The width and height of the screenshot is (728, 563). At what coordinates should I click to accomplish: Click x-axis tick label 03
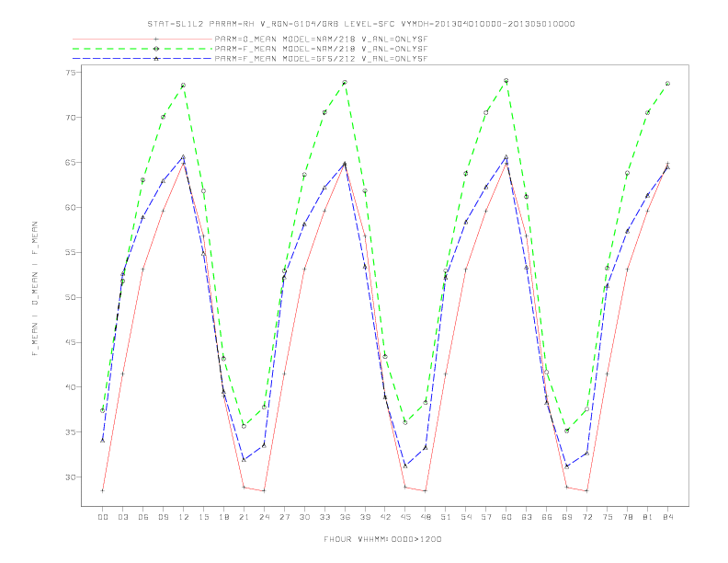coord(122,517)
